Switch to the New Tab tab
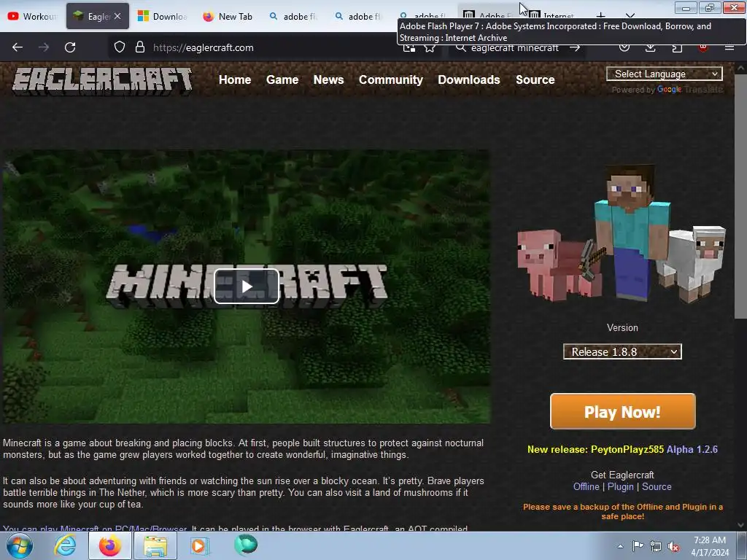Viewport: 747px width, 560px height. pyautogui.click(x=228, y=16)
